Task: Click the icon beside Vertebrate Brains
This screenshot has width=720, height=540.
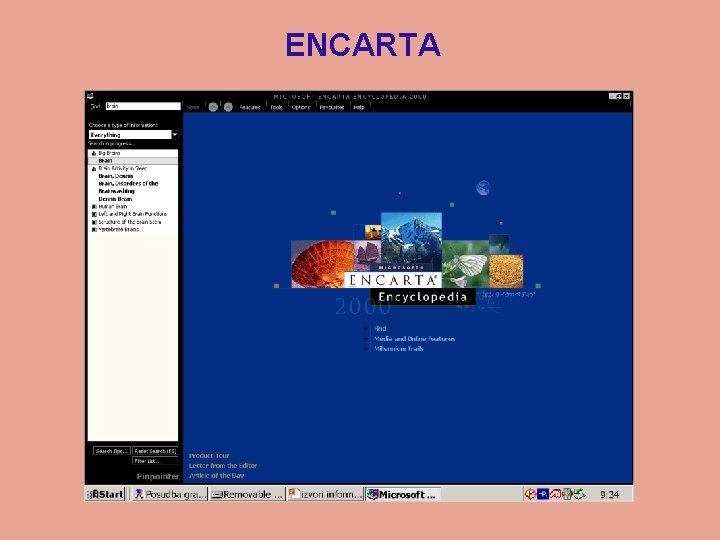Action: point(94,230)
